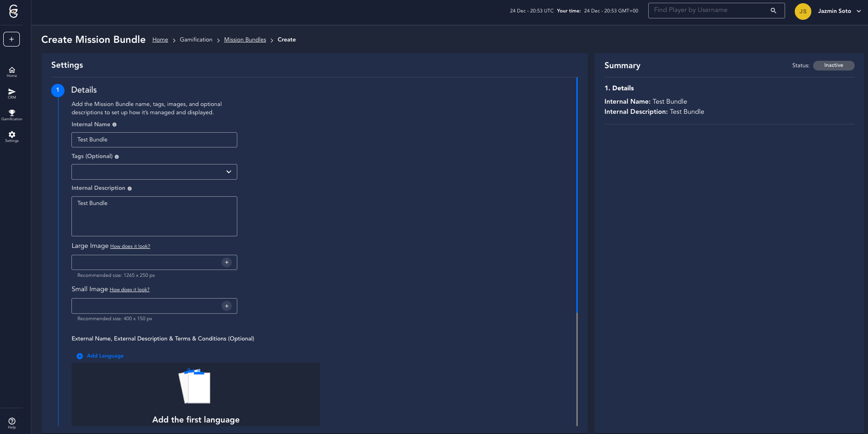Open Home from the sidebar
Image resolution: width=868 pixels, height=434 pixels.
(x=12, y=72)
